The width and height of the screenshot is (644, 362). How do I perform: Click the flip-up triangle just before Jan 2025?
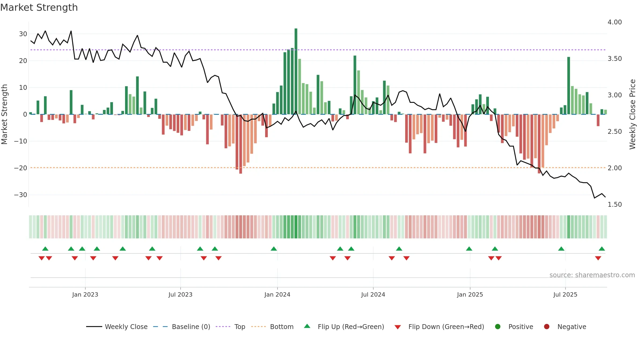(469, 249)
